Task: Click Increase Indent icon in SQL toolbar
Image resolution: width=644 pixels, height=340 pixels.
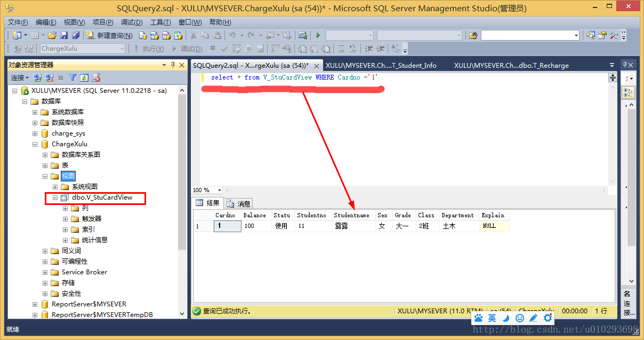Action: tap(380, 49)
